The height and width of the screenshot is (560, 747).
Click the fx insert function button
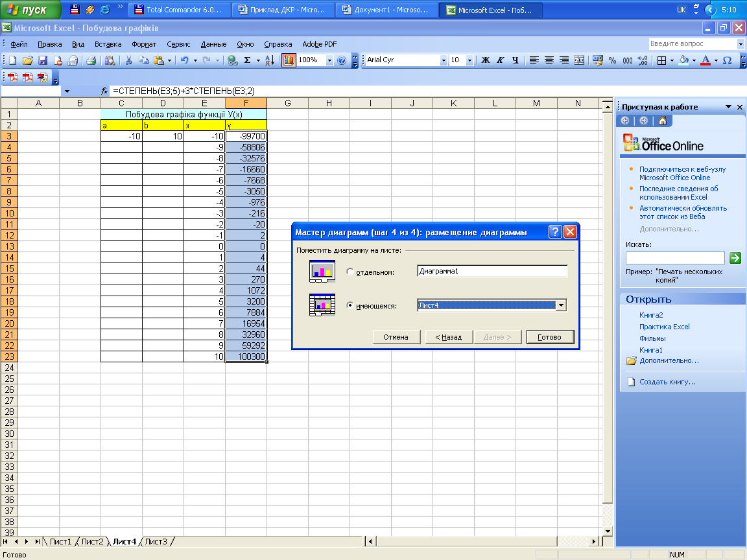pyautogui.click(x=104, y=91)
